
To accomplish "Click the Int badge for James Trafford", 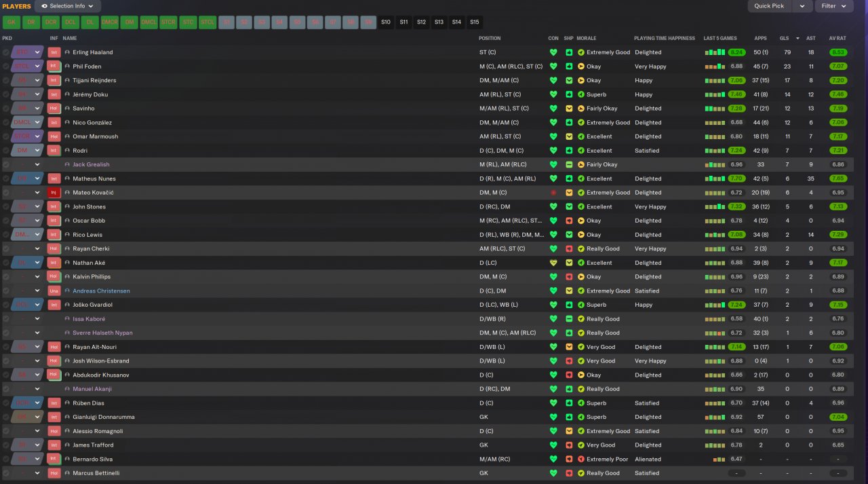I will 54,445.
